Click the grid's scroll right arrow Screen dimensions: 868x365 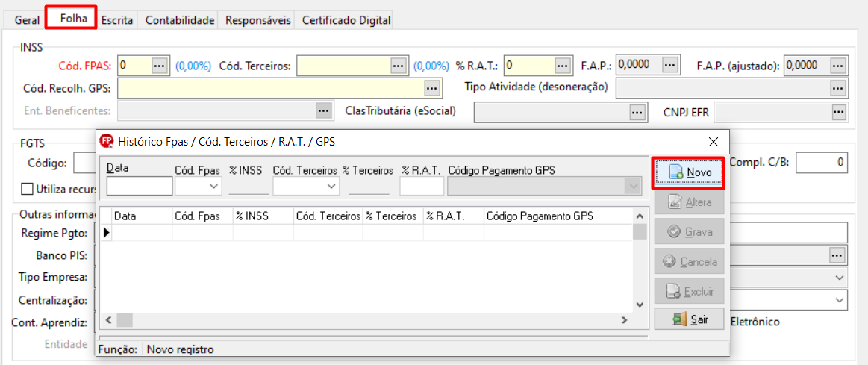tap(625, 320)
